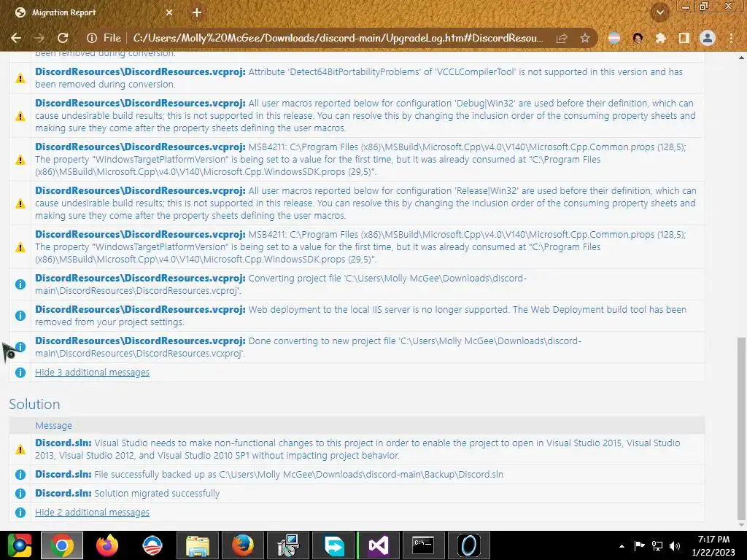Collapse with Hide 2 additional messages link
Screen dimensions: 747x560
[92, 513]
